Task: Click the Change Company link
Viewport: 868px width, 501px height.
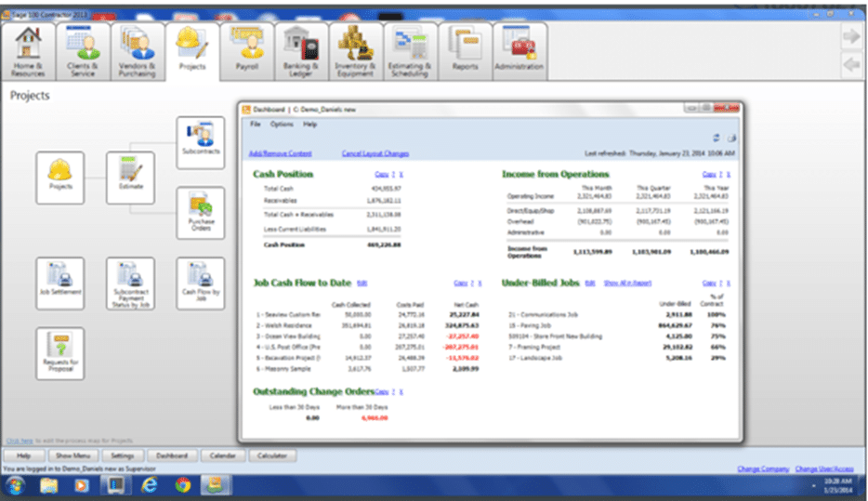Action: [760, 468]
